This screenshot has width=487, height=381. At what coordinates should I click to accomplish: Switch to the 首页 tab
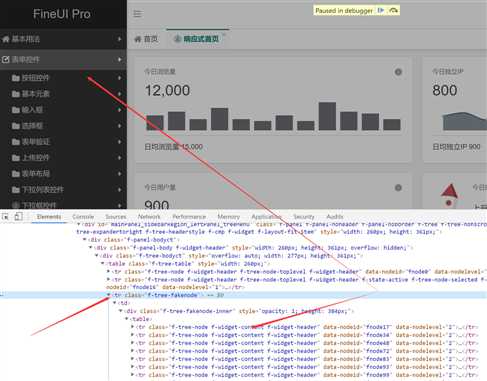146,39
